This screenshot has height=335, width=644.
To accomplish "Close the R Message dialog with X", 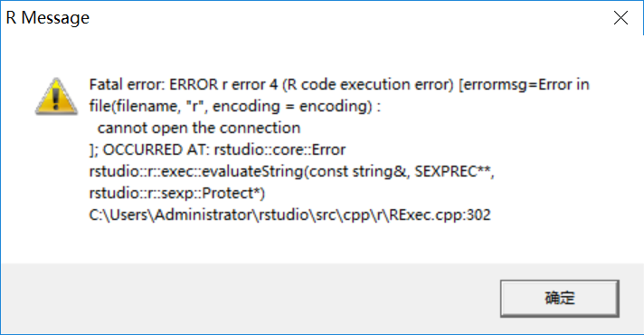I will [620, 18].
